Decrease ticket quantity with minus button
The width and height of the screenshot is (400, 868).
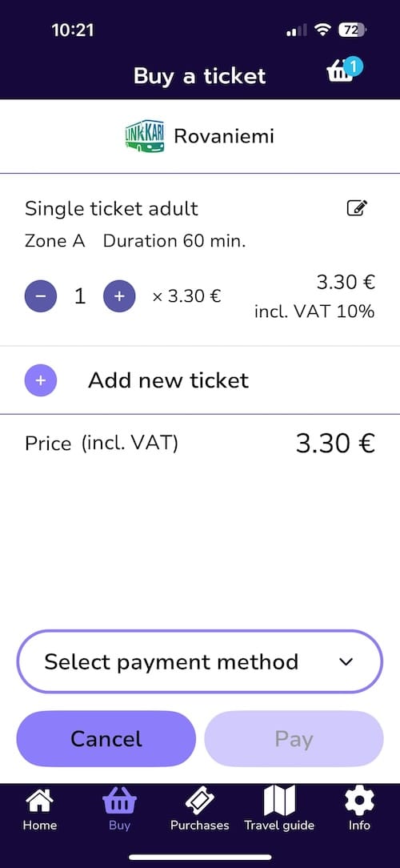pos(40,296)
